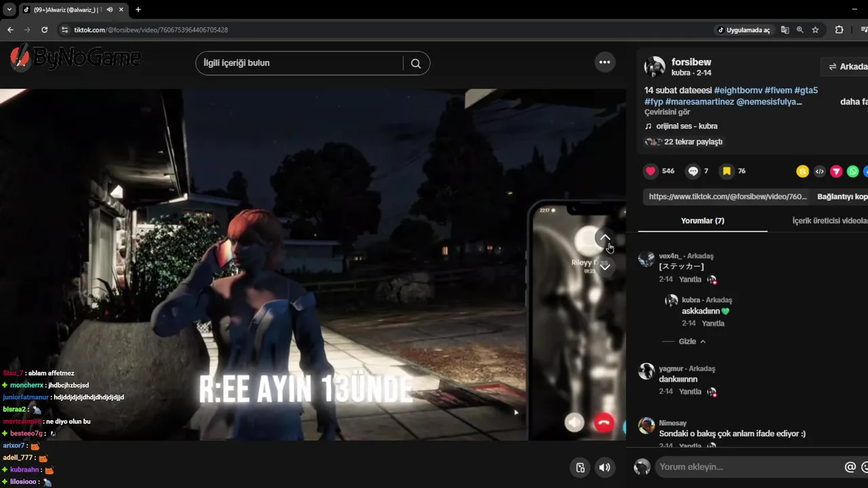Viewport: 868px width, 488px height.
Task: Click the Arkadaş follow status button
Action: (x=845, y=66)
